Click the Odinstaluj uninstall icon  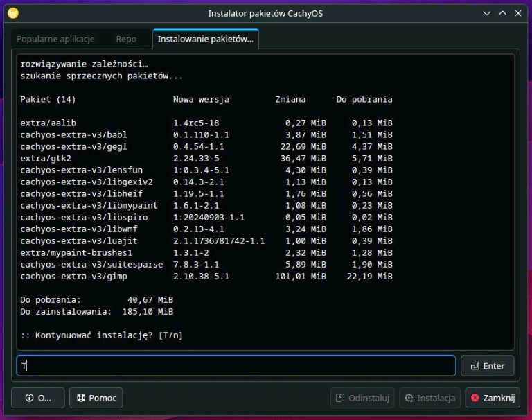[340, 398]
